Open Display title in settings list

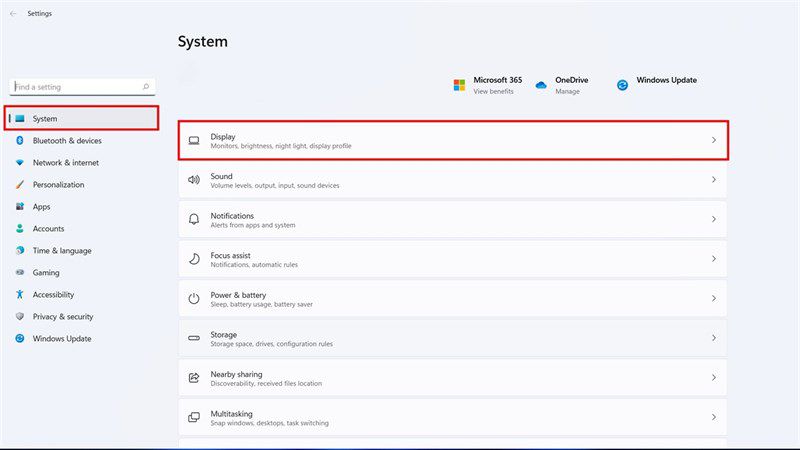[223, 136]
